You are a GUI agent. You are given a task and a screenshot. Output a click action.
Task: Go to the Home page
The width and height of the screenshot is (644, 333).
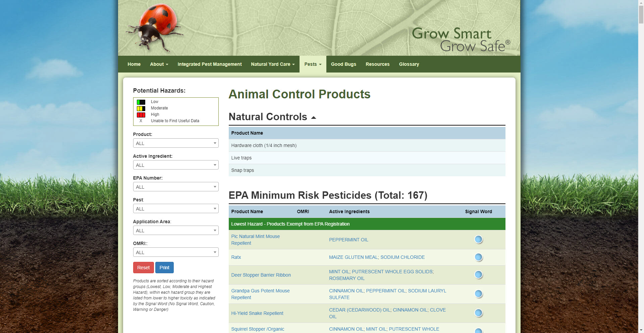(x=134, y=64)
